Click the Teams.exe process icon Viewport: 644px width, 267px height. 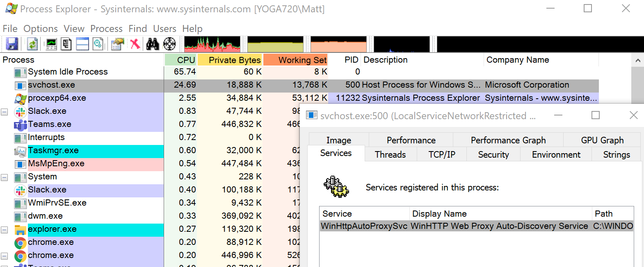(20, 124)
